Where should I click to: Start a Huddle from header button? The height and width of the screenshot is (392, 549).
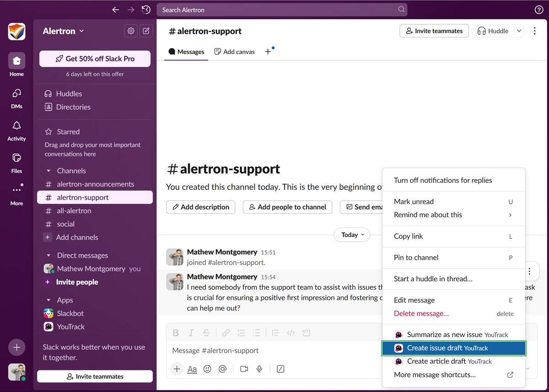(x=493, y=31)
